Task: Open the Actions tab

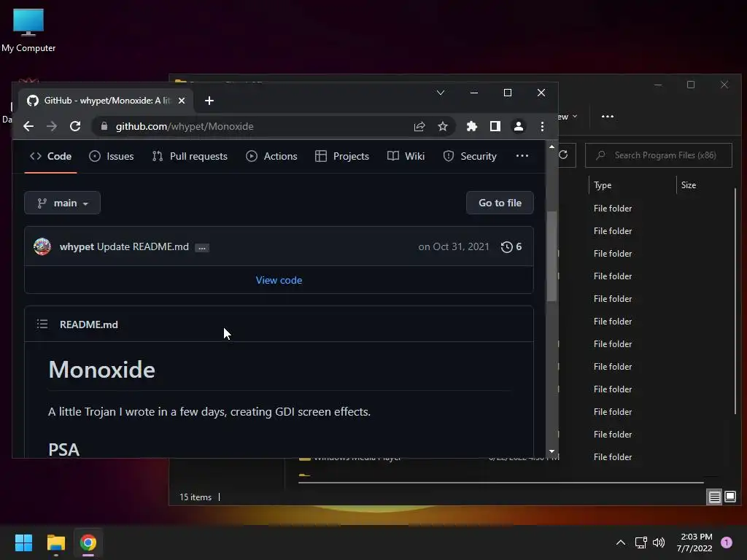Action: tap(271, 156)
